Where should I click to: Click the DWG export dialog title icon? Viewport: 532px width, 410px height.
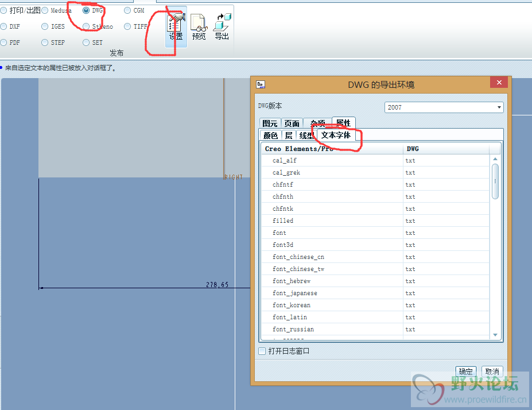tap(261, 84)
